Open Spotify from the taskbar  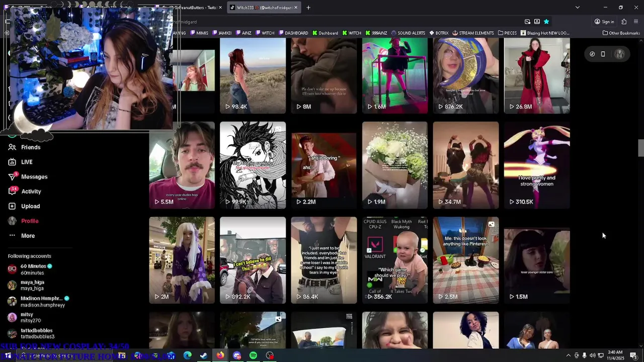tap(253, 355)
